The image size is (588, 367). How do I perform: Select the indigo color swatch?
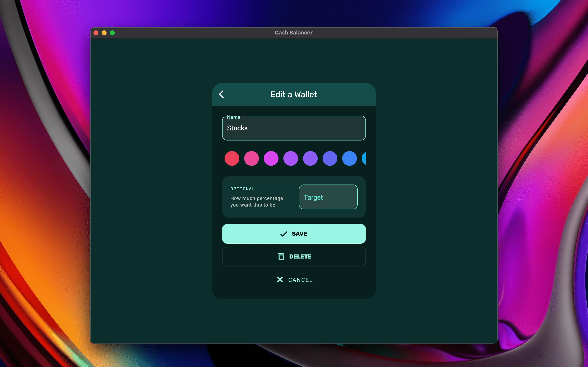click(x=330, y=158)
